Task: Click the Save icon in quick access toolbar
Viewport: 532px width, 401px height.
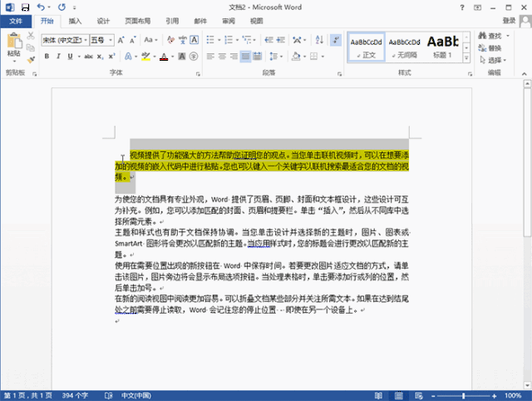Action: click(x=26, y=7)
